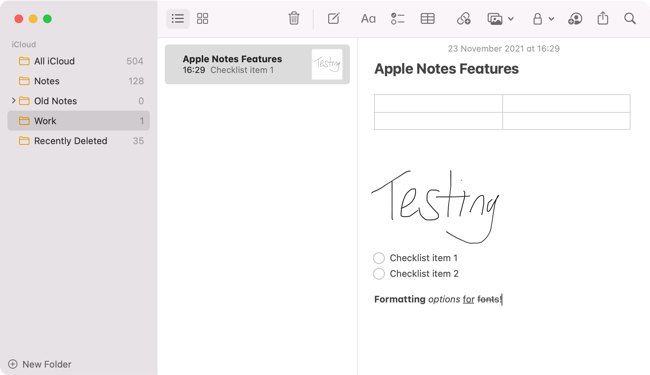650x375 pixels.
Task: Click the Notes folder icon
Action: 24,81
